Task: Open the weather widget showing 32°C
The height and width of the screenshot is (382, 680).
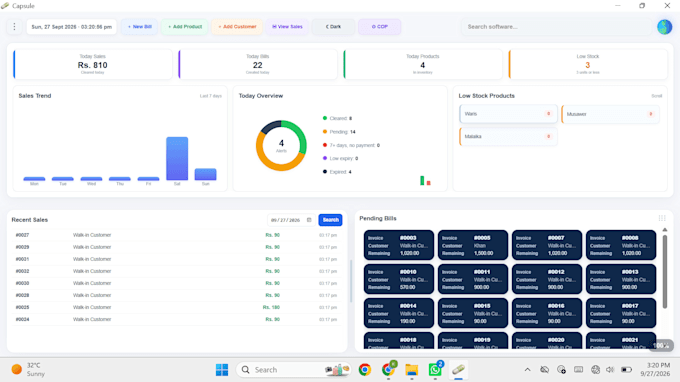Action: [28, 370]
